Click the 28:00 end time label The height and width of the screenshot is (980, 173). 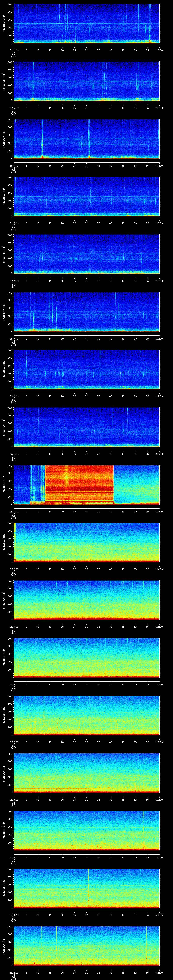[160, 799]
